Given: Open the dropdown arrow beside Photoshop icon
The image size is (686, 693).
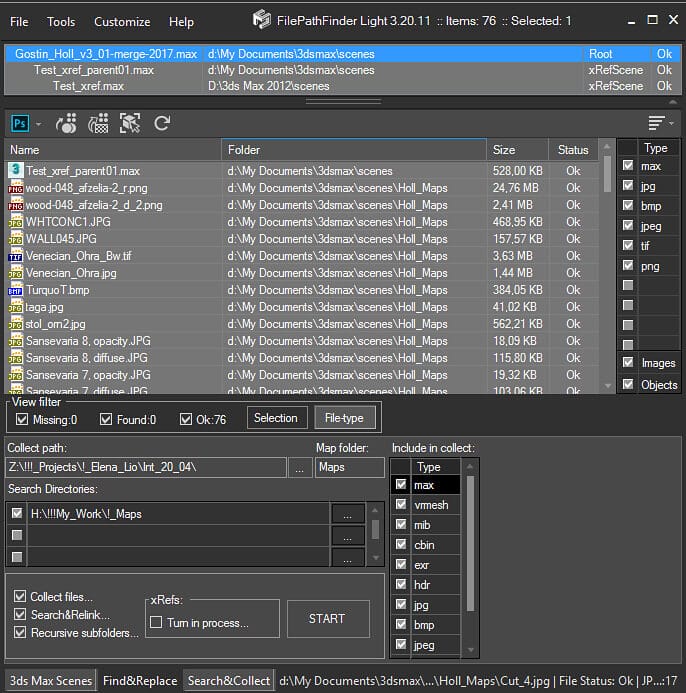Looking at the screenshot, I should pyautogui.click(x=38, y=124).
